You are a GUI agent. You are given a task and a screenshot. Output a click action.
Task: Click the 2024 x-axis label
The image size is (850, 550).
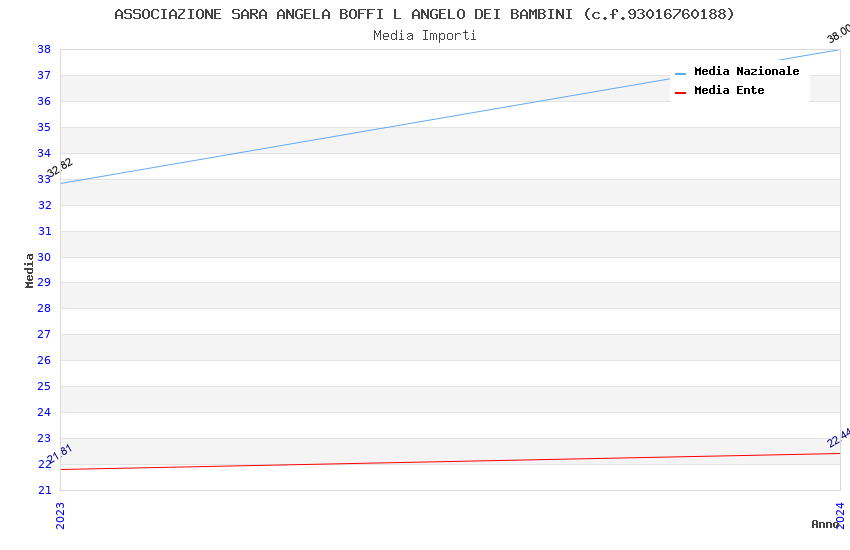(840, 515)
